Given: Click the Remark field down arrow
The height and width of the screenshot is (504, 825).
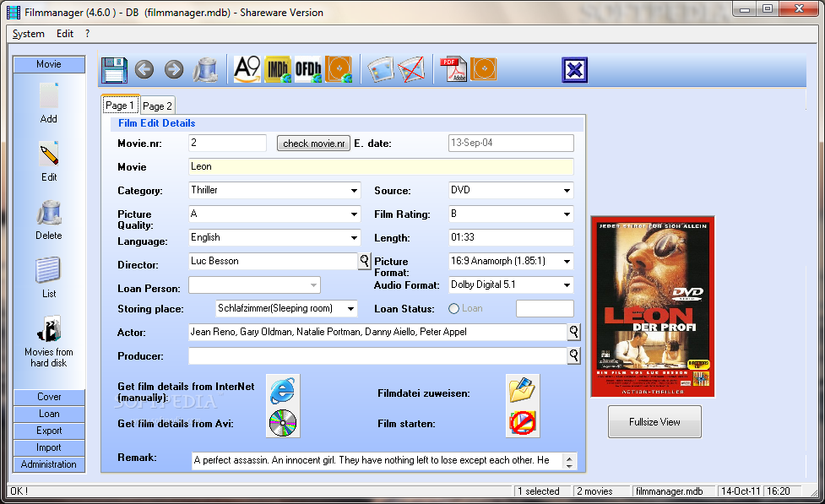Looking at the screenshot, I should 569,465.
